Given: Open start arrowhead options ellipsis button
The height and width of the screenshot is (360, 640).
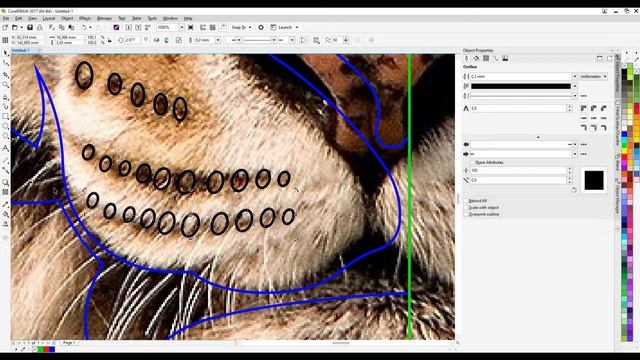Looking at the screenshot, I should [x=584, y=144].
